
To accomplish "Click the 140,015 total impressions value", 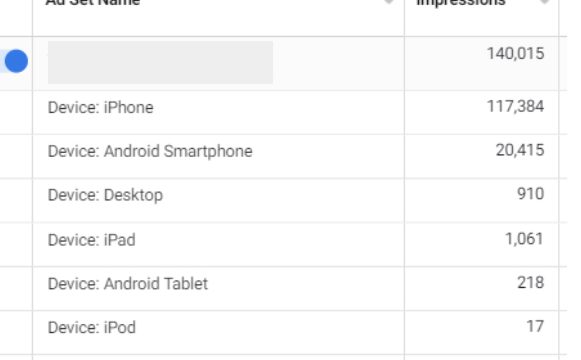I will click(515, 54).
